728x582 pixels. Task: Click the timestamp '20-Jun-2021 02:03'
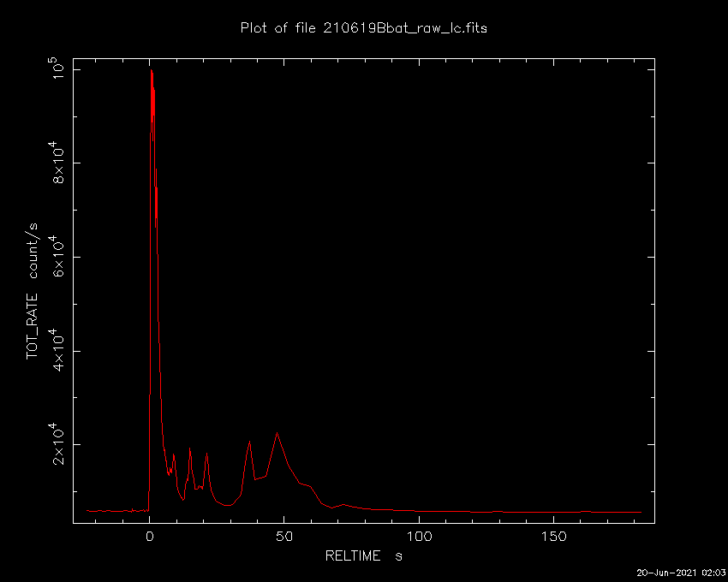[680, 573]
